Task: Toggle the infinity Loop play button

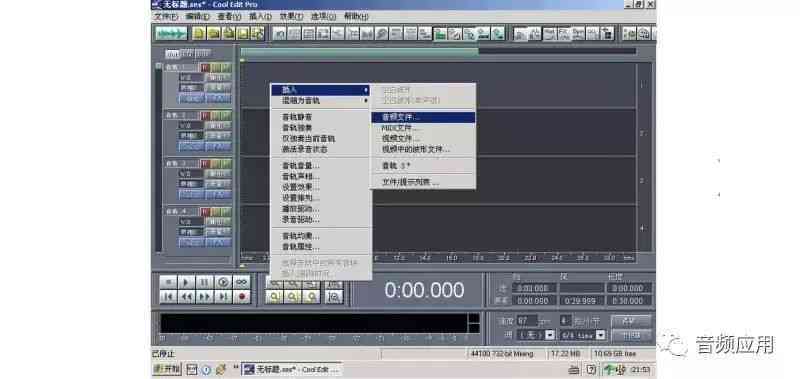Action: tap(241, 282)
